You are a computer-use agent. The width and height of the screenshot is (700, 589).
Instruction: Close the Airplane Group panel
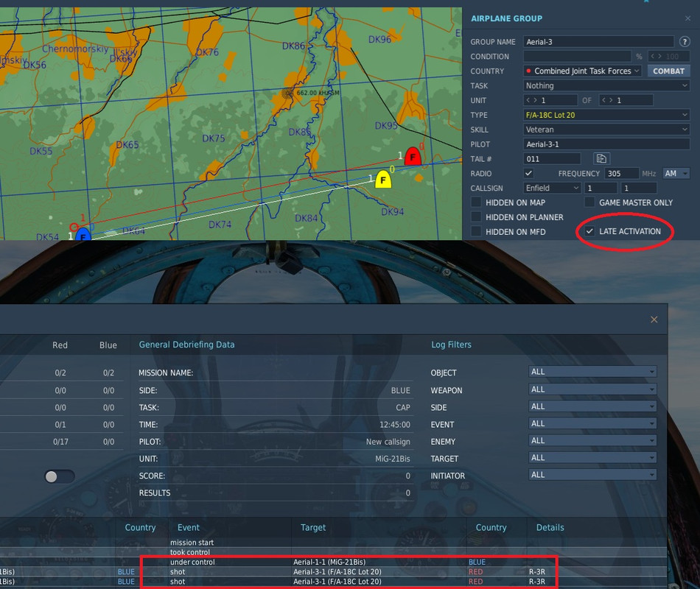(687, 18)
